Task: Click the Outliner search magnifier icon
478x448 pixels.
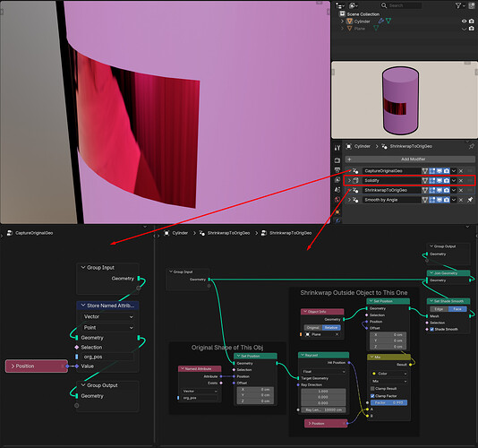Action: [x=384, y=5]
